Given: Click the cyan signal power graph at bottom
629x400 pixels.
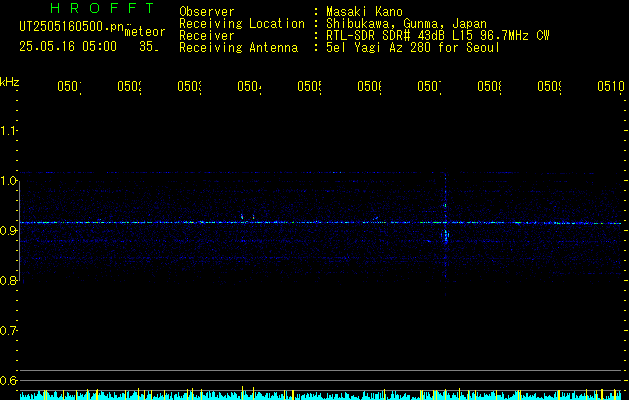Looking at the screenshot, I should [x=321, y=395].
